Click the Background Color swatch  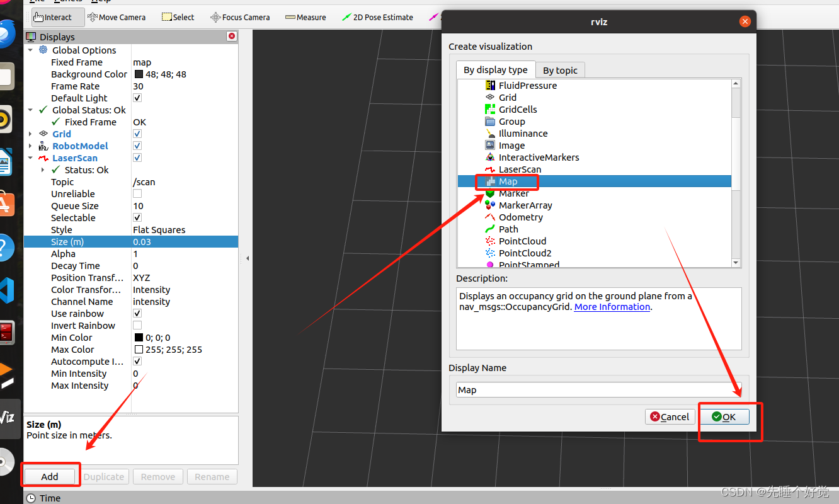tap(137, 74)
